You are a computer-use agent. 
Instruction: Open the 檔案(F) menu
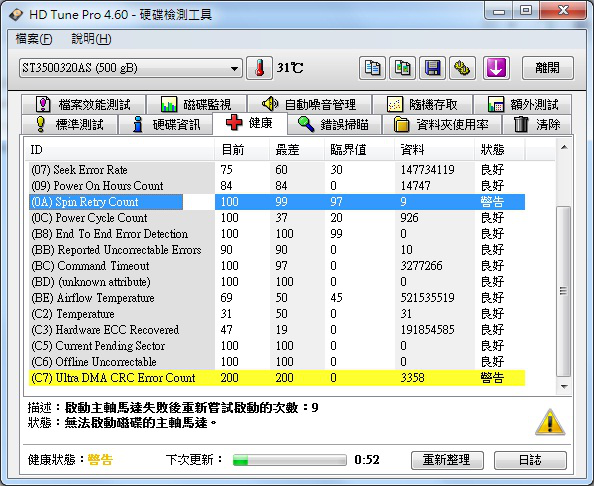point(34,39)
